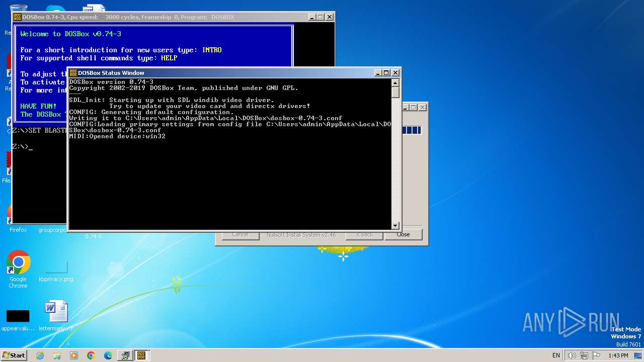The image size is (644, 362).
Task: Open kbprivacy.png file on desktop
Action: click(x=56, y=271)
